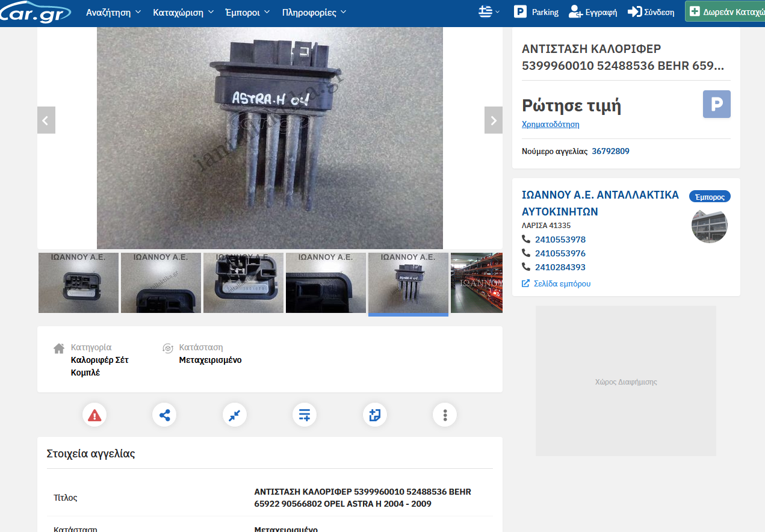Click the Τίτλος row label
This screenshot has width=765, height=532.
tap(66, 498)
